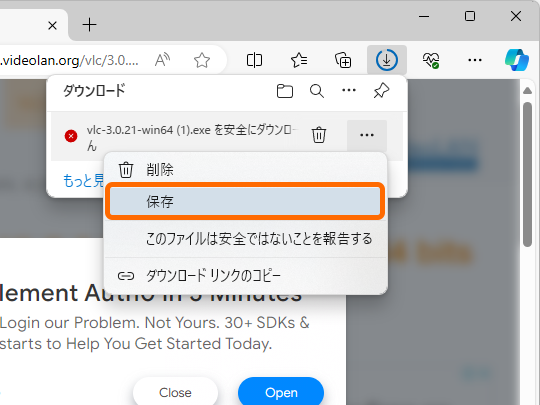Open the Copilot sidebar icon

tap(517, 60)
